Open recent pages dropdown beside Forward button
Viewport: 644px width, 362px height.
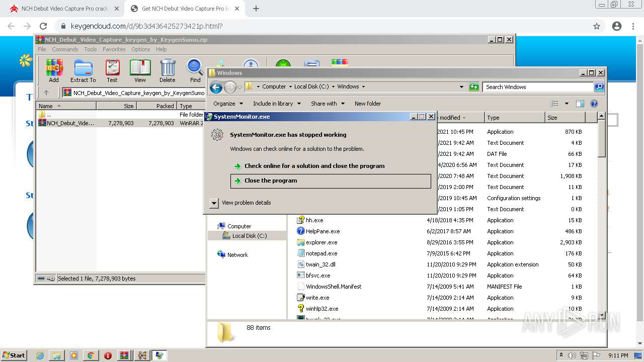[240, 87]
